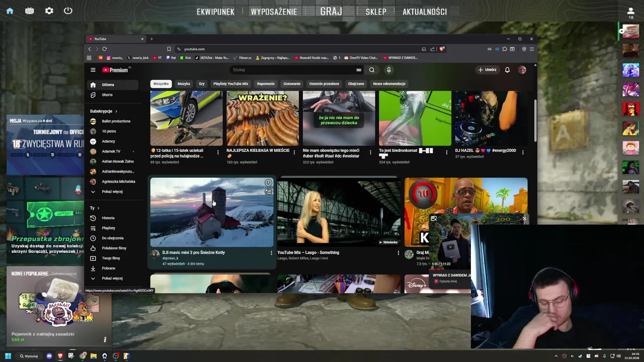The width and height of the screenshot is (644, 362).
Task: Open the DJI mavic mini 3 pro thumbnail
Action: pos(212,212)
